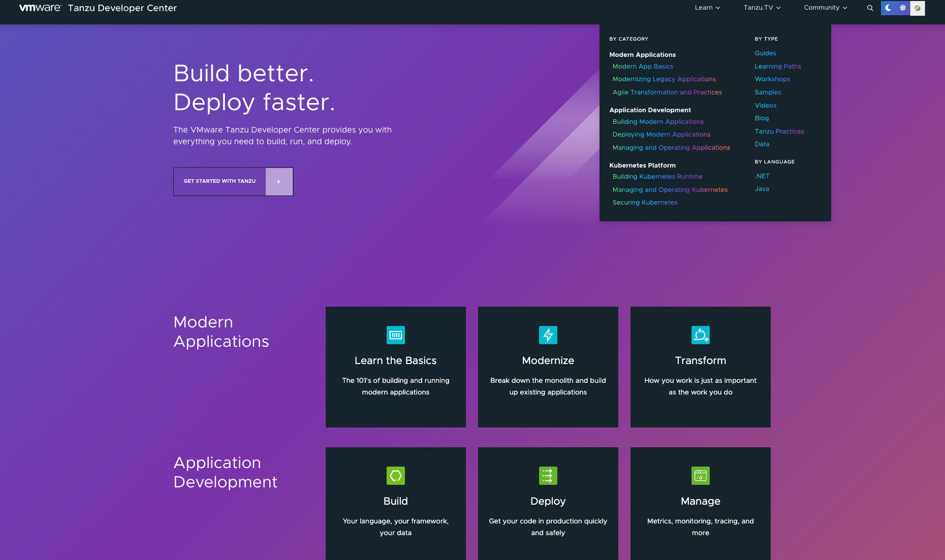Open the Manage card title
Viewport: 945px width, 560px height.
click(701, 501)
